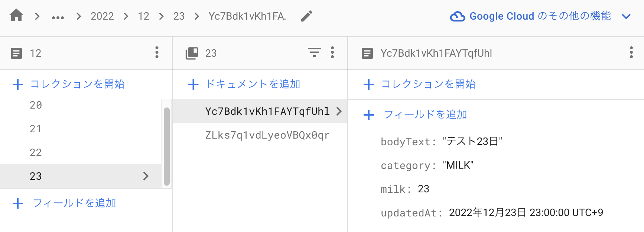
Task: Click the chevron next to document 23
Action: pos(146,176)
